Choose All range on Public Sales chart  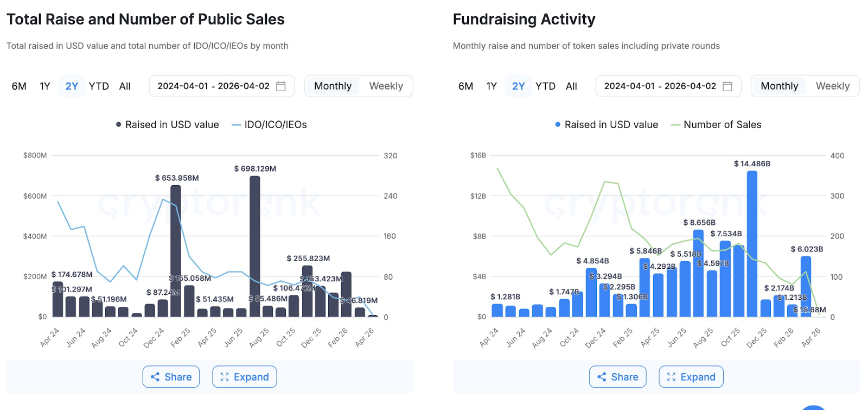pos(125,86)
